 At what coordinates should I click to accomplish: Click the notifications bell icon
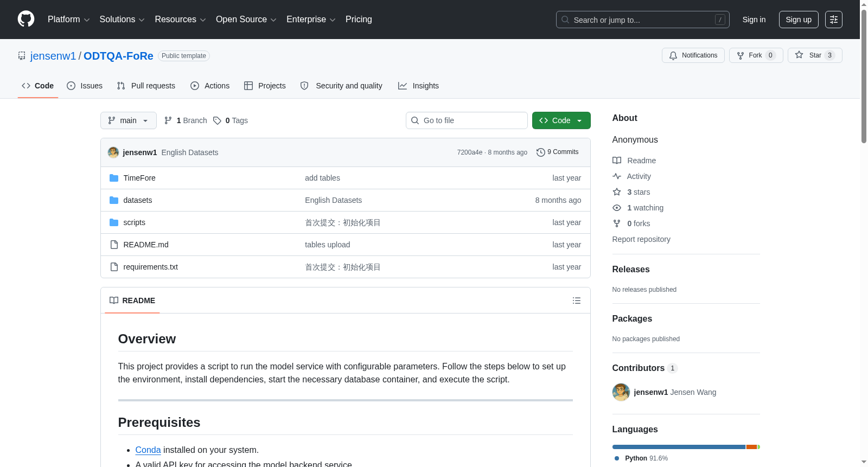point(673,55)
